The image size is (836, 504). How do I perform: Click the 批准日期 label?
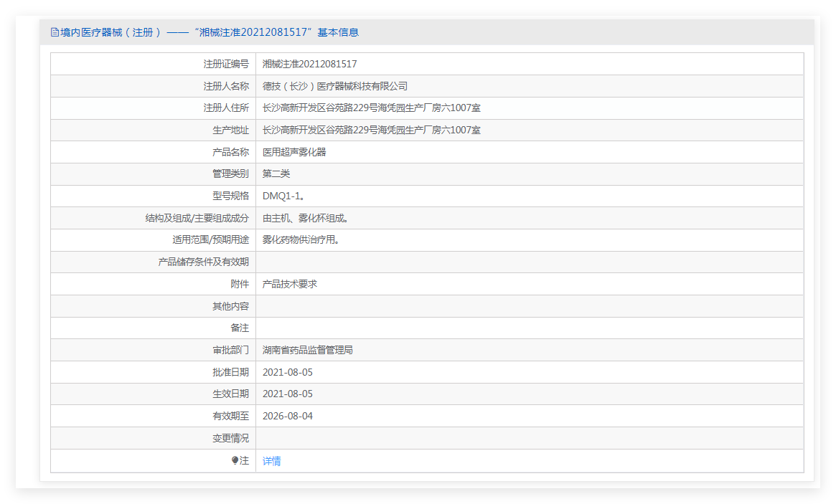coord(231,372)
